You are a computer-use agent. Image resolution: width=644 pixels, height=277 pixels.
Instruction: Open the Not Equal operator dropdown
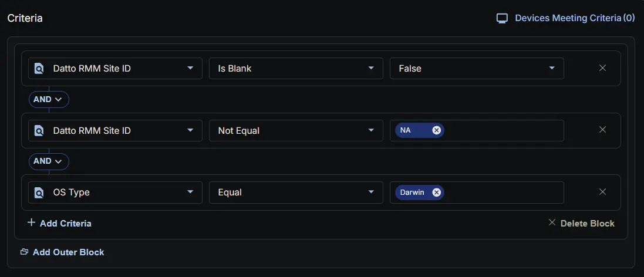click(x=296, y=130)
